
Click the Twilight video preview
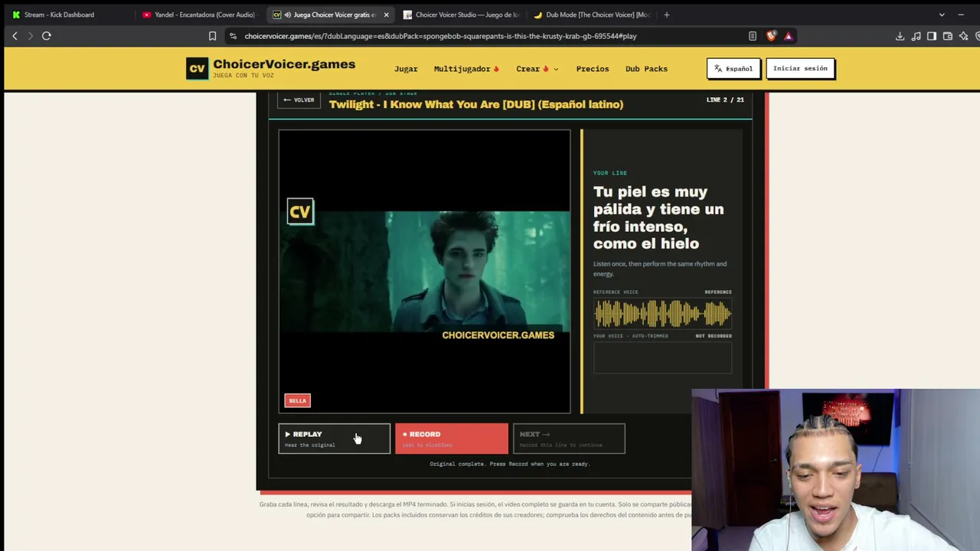(x=424, y=272)
